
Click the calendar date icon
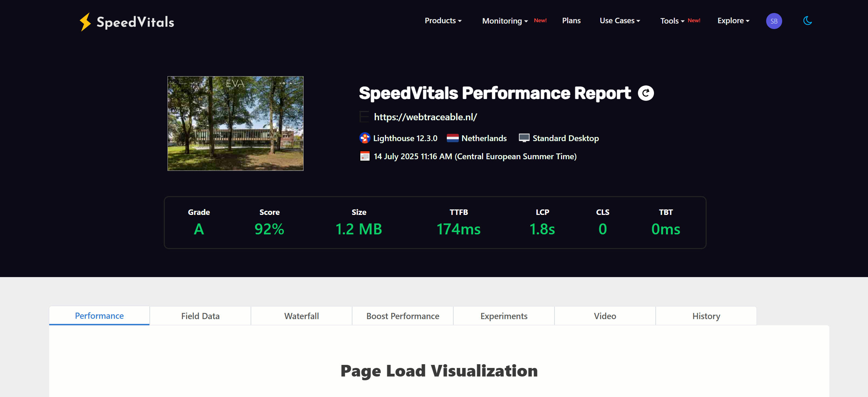[365, 156]
